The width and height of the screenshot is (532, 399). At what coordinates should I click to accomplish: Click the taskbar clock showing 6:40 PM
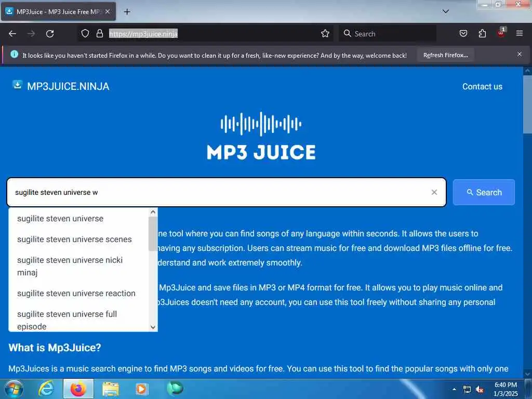tap(506, 389)
